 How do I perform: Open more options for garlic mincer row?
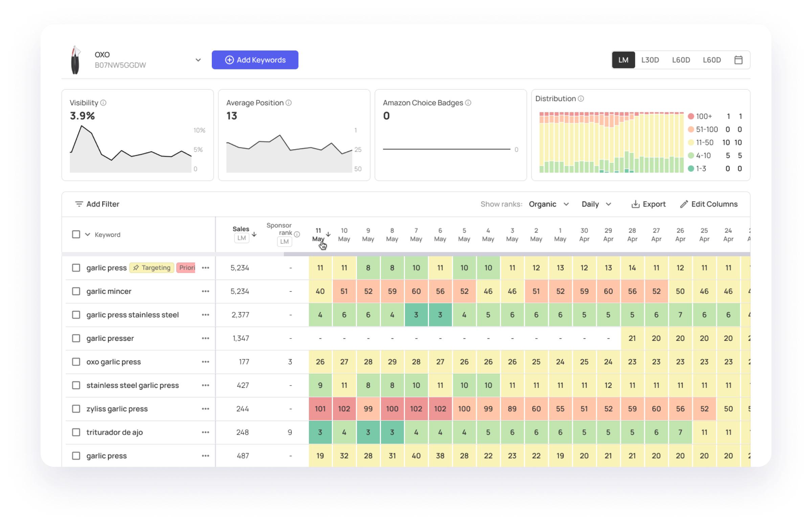tap(205, 291)
